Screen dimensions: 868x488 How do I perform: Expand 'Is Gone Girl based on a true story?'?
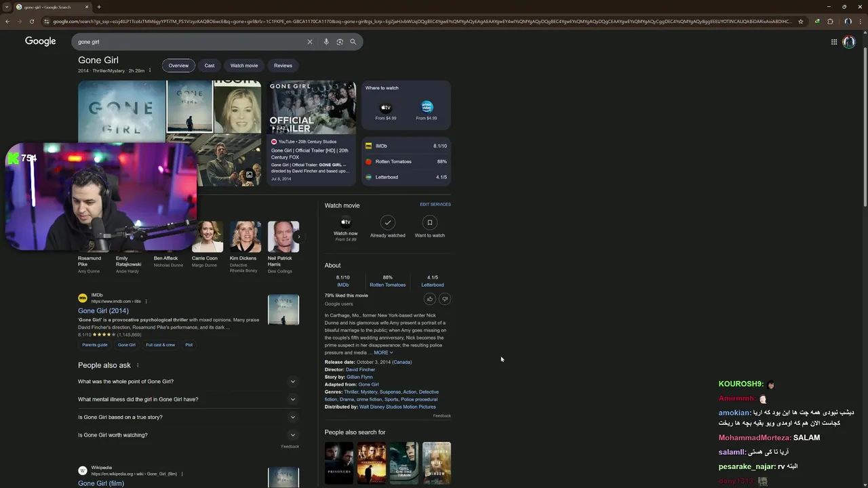188,417
